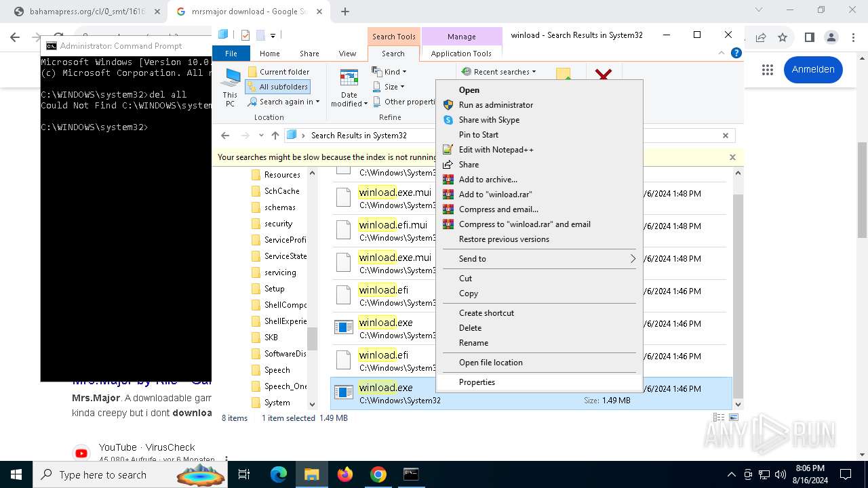The image size is (868, 488).
Task: Open the Setup folder in tree
Action: click(x=274, y=289)
